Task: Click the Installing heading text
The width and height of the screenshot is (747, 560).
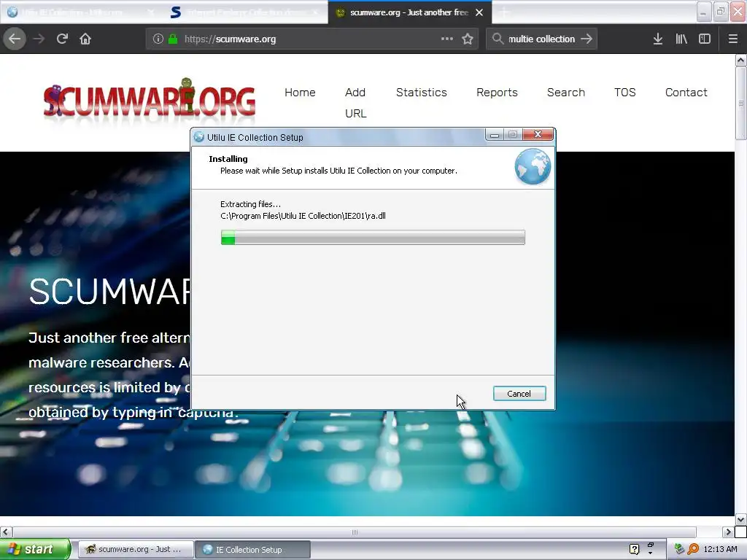Action: pos(228,159)
